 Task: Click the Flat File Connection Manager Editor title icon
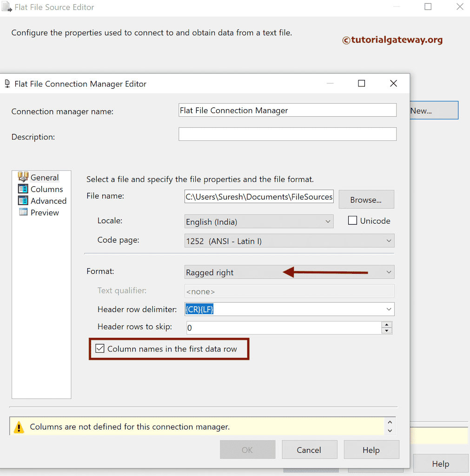pyautogui.click(x=7, y=83)
